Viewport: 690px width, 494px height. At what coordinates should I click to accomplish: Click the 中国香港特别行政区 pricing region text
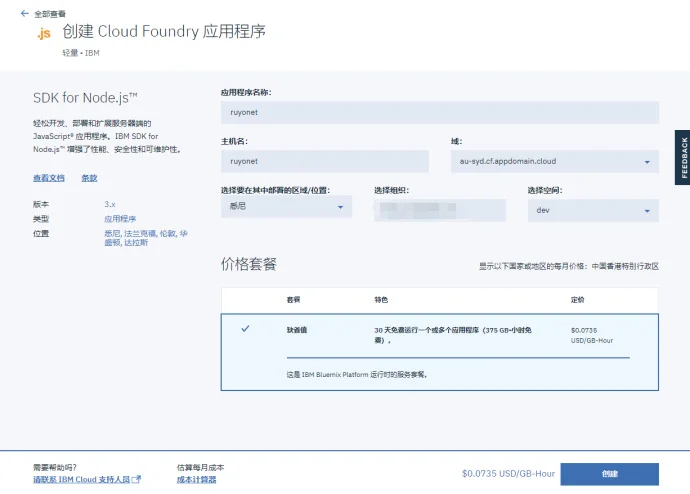[x=625, y=266]
